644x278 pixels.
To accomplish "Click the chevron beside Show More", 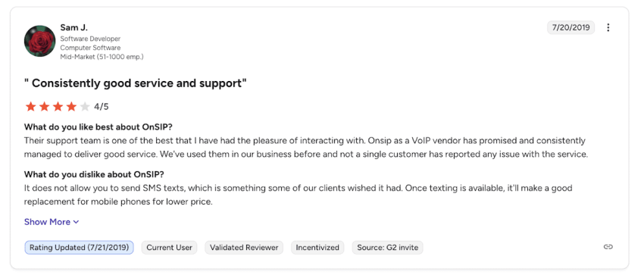I will [76, 222].
